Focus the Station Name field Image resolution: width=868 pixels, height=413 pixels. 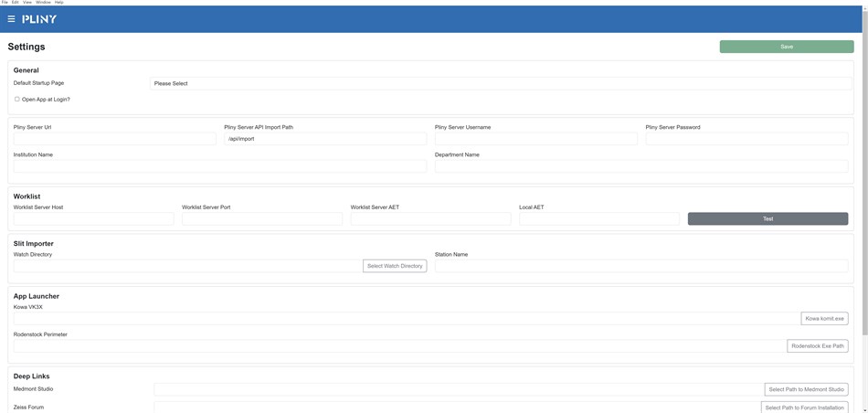641,266
